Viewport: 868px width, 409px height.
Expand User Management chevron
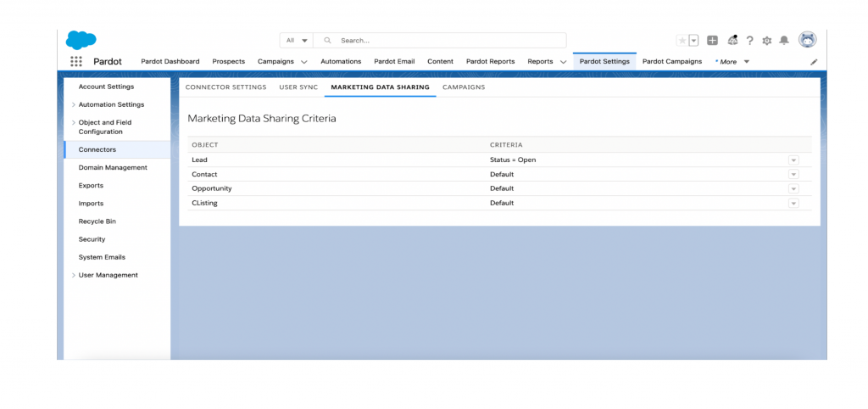coord(75,276)
